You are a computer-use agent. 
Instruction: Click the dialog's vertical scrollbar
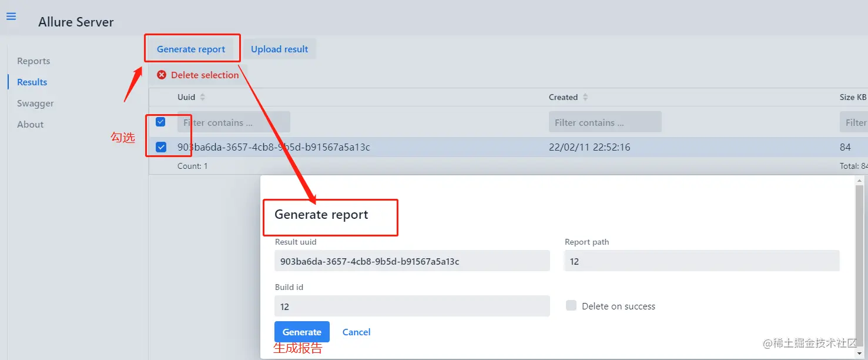pyautogui.click(x=860, y=266)
